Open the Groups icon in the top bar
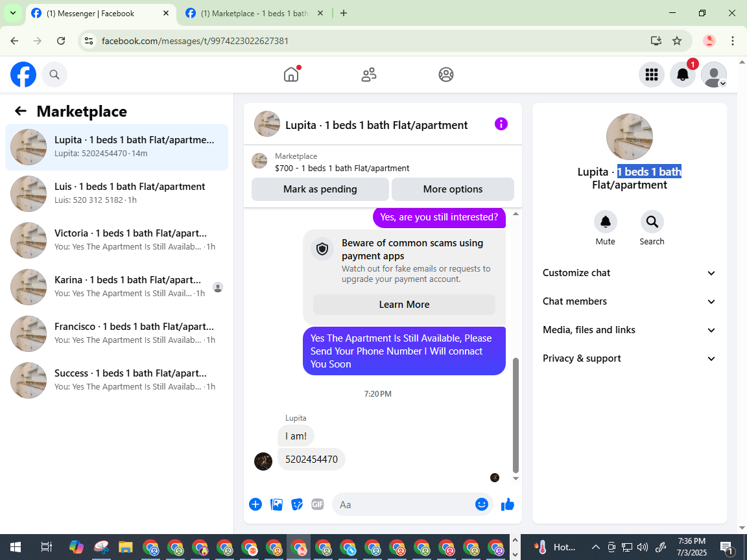The image size is (747, 560). (x=446, y=75)
